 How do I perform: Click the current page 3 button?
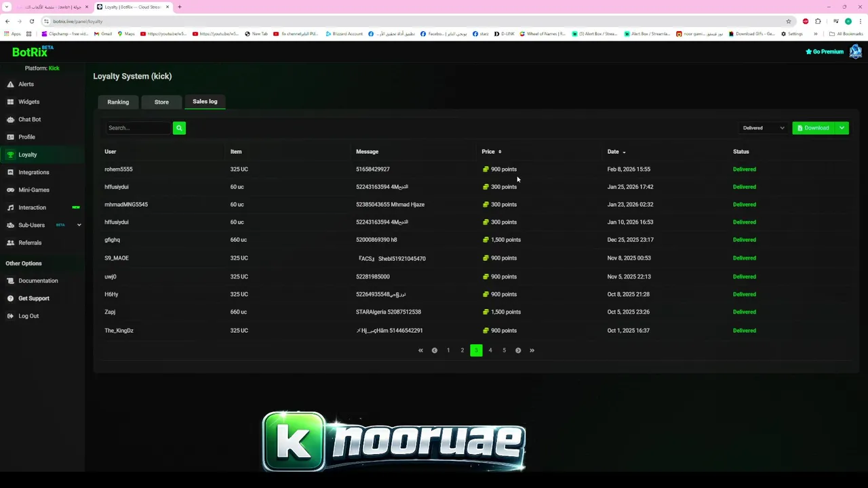click(476, 350)
